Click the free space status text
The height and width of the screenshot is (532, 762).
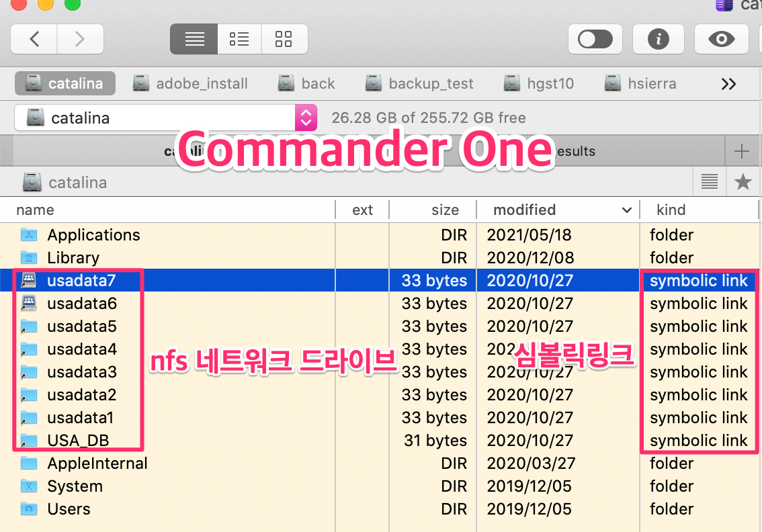tap(428, 118)
